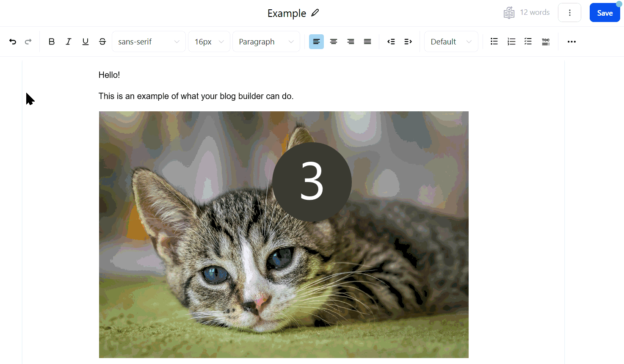
Task: Select the kitten image in the editor
Action: [x=284, y=234]
